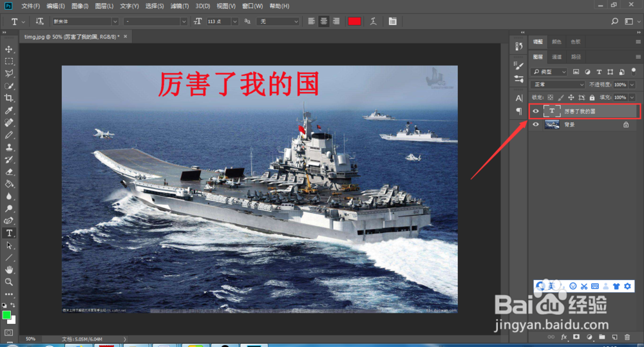The image size is (644, 347).
Task: Open the extra tools ellipsis menu
Action: (8, 294)
